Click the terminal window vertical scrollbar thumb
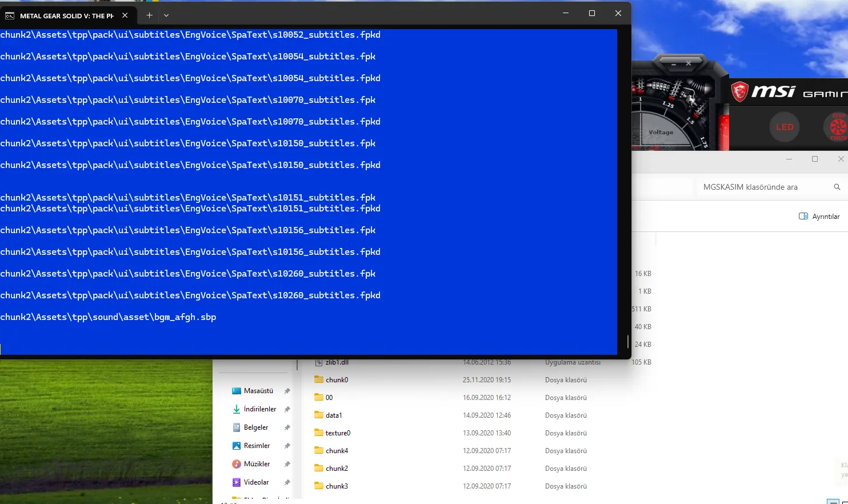 pos(628,342)
